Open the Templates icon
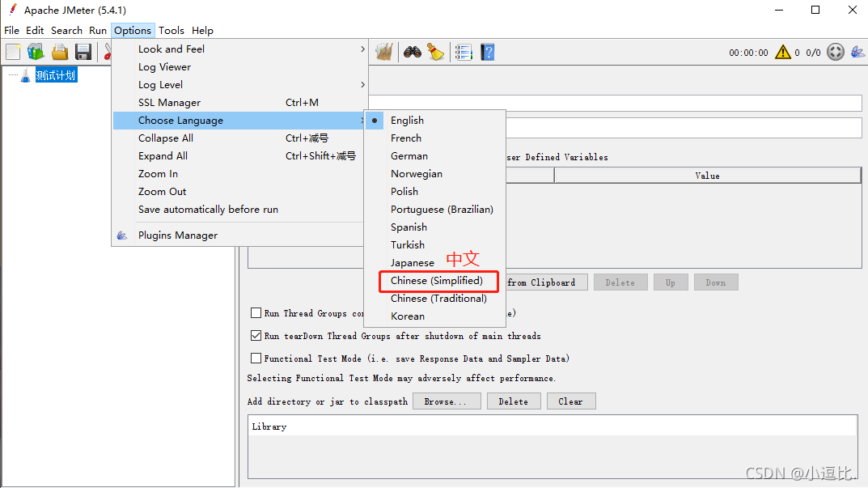Viewport: 868px width, 488px height. (x=36, y=52)
